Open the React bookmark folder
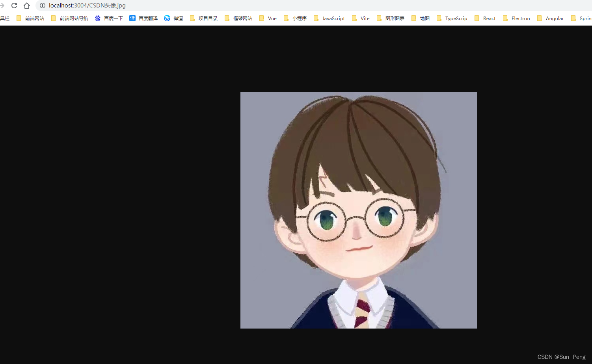 [485, 18]
